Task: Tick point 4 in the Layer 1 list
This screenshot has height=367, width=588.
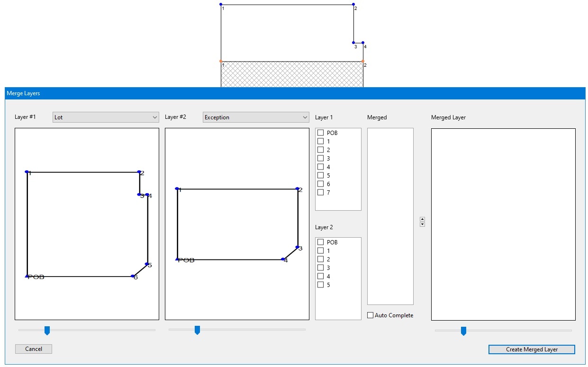Action: [321, 167]
